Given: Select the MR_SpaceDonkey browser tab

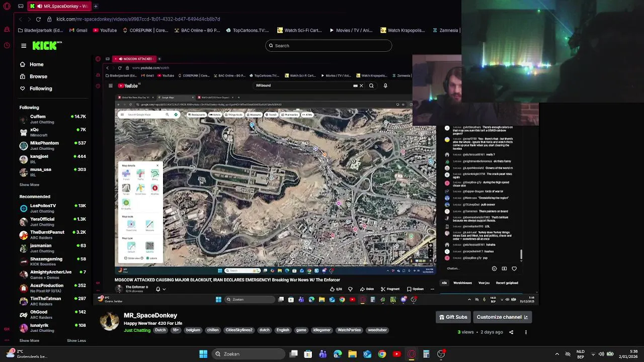Looking at the screenshot, I should [59, 6].
